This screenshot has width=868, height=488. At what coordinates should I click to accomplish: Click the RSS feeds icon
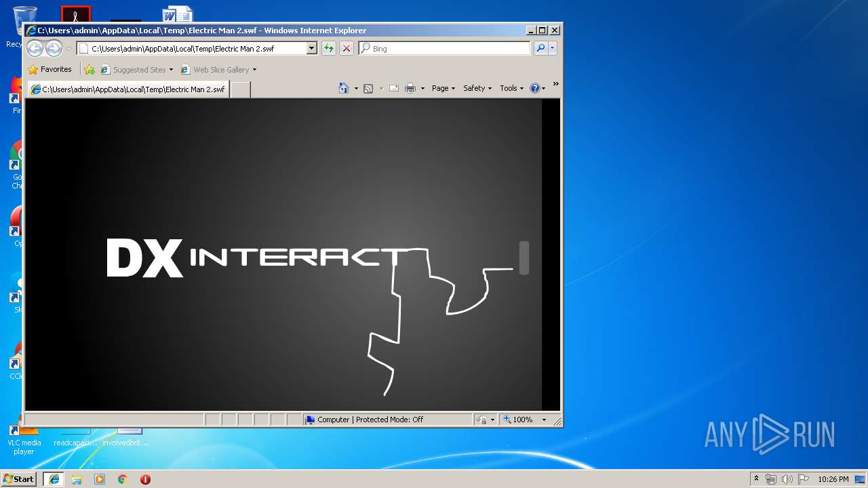368,88
